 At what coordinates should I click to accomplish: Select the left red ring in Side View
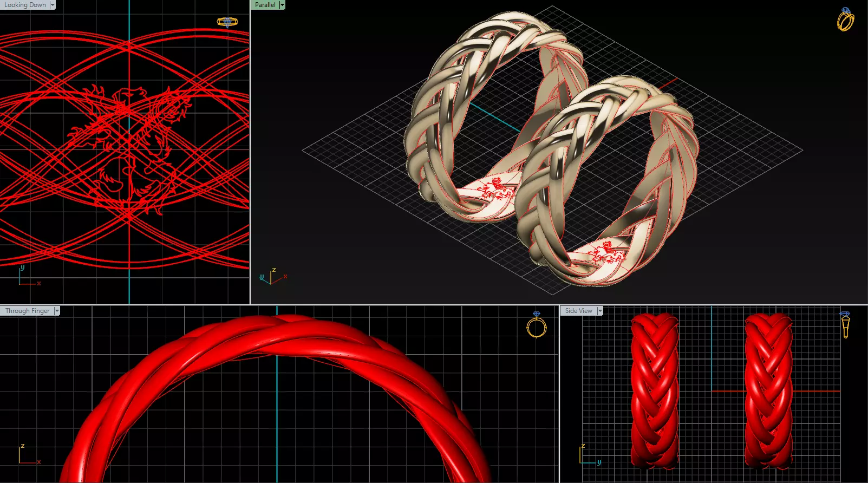[x=655, y=391]
